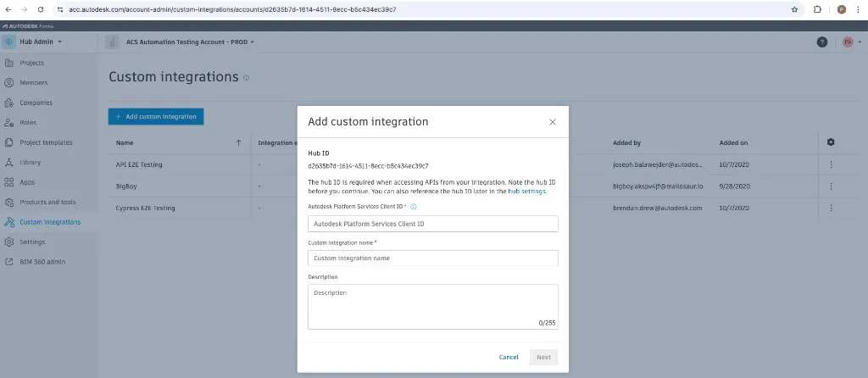Screen dimensions: 868x378
Task: Open Project templates in the sidebar
Action: tap(46, 142)
